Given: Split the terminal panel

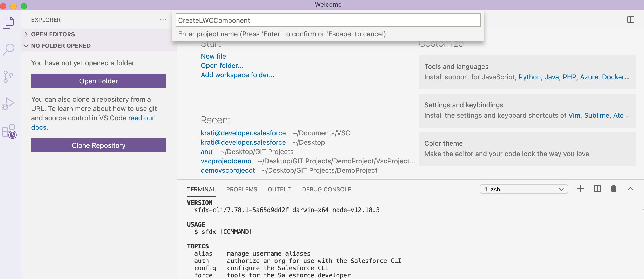Looking at the screenshot, I should [597, 189].
